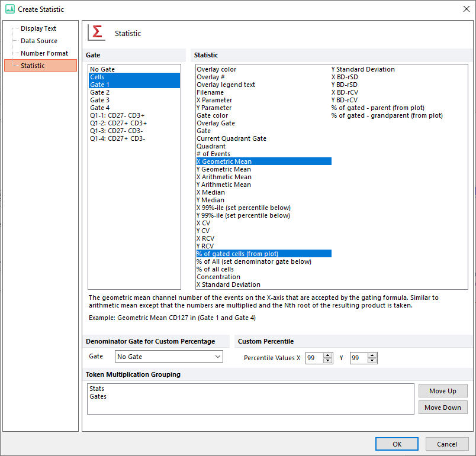Choose Overlay Gate statistic
This screenshot has height=456, width=476.
264,123
